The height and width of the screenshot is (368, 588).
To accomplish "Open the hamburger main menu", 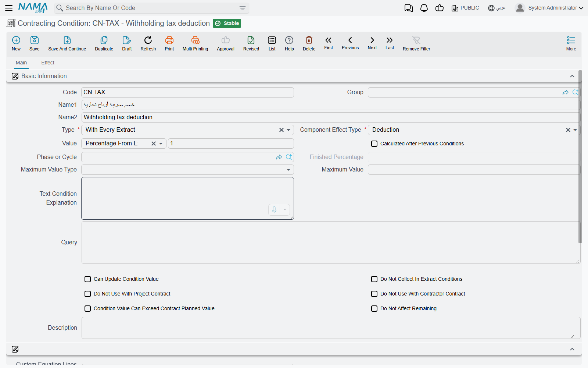I will tap(9, 8).
